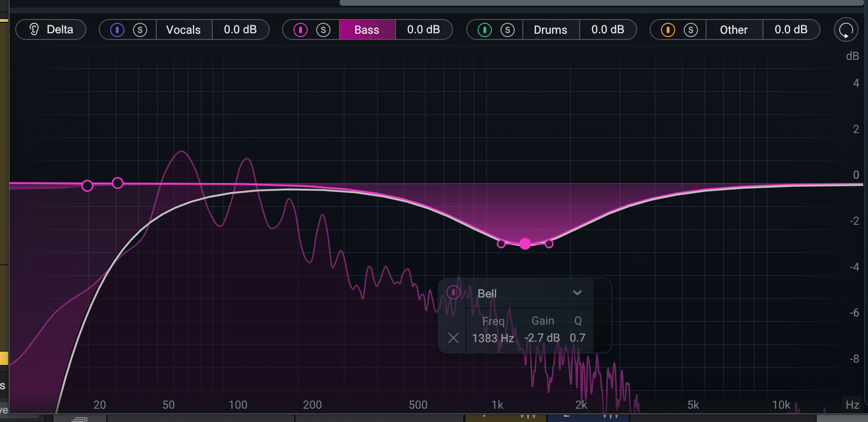868x422 pixels.
Task: Solo the Drums stem
Action: point(508,30)
